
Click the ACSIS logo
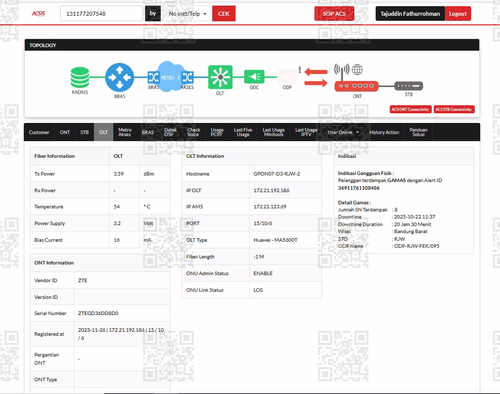click(x=38, y=13)
